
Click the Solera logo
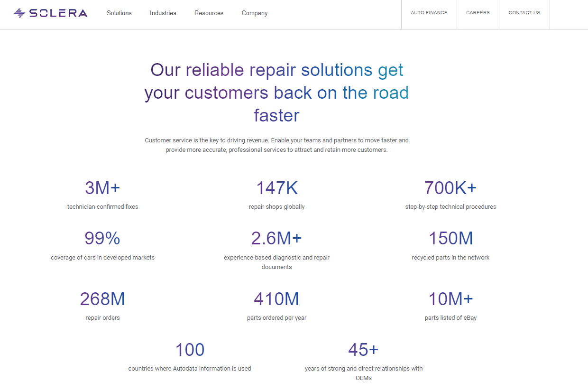(x=51, y=13)
